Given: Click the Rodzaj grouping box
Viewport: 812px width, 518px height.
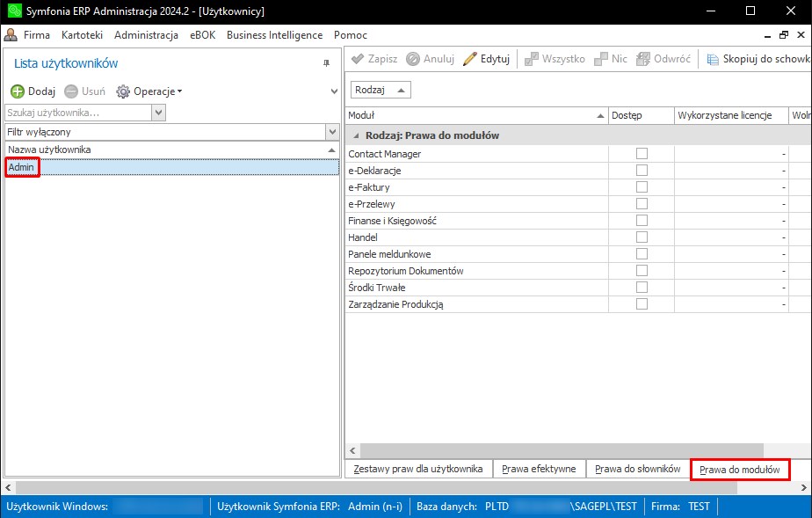Looking at the screenshot, I should point(381,90).
